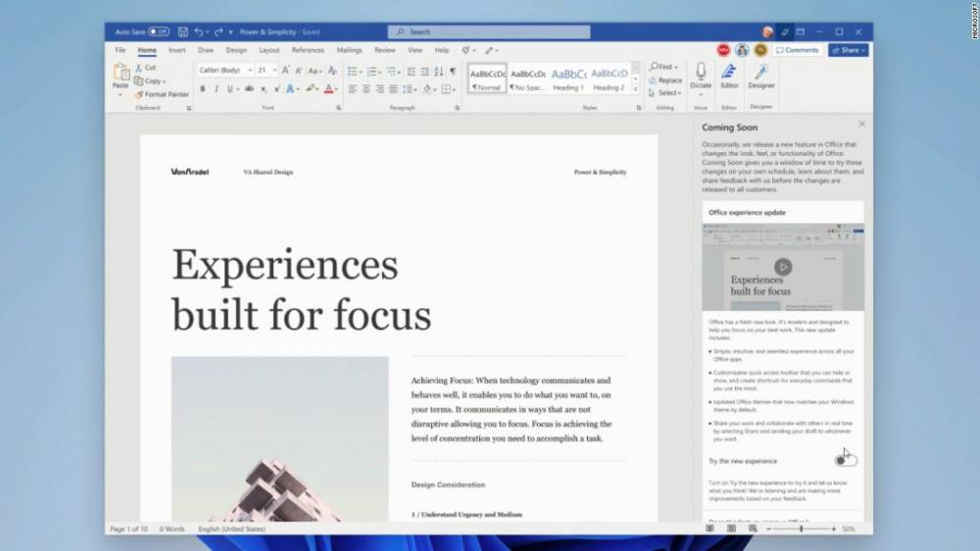Open the Calibri (Body) font name dropdown

pyautogui.click(x=224, y=71)
